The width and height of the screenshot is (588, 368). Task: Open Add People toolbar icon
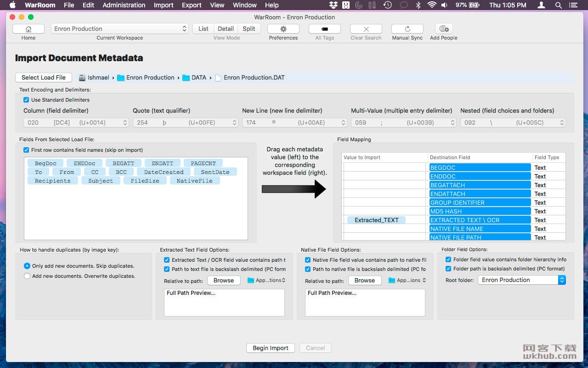click(444, 29)
